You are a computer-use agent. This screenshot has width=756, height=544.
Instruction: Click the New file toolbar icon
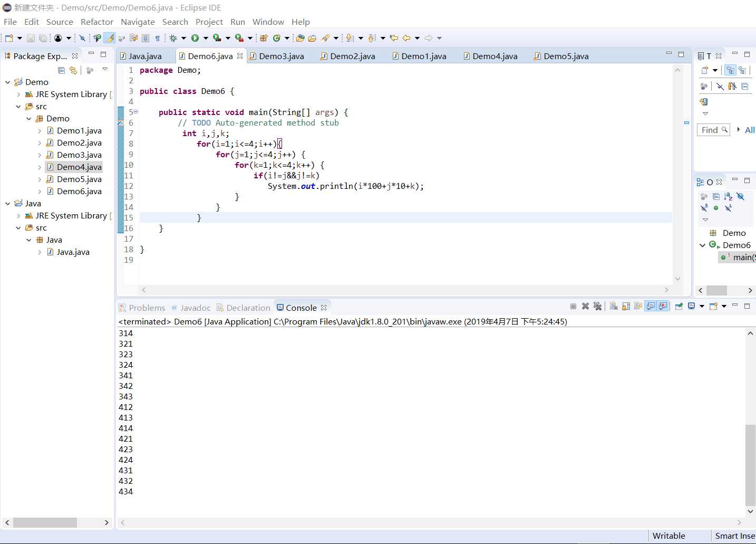(x=9, y=38)
